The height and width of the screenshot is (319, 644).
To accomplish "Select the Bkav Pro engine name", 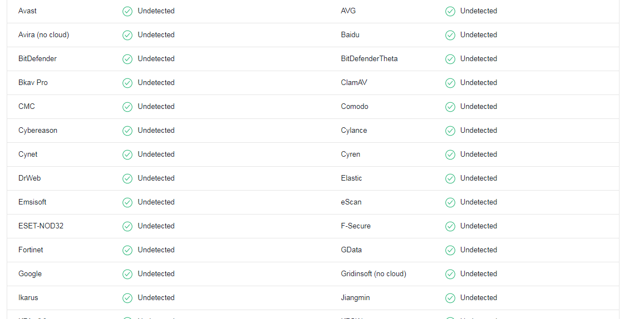I will tap(33, 83).
